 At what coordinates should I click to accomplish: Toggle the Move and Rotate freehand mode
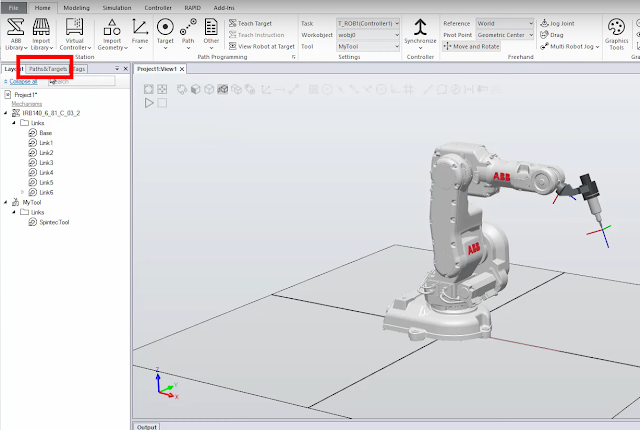pos(471,47)
